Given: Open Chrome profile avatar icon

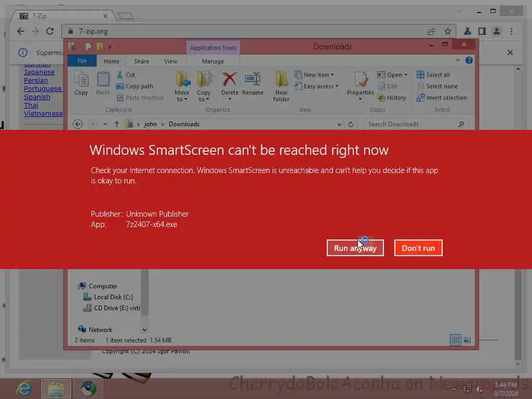Looking at the screenshot, I should [496, 31].
